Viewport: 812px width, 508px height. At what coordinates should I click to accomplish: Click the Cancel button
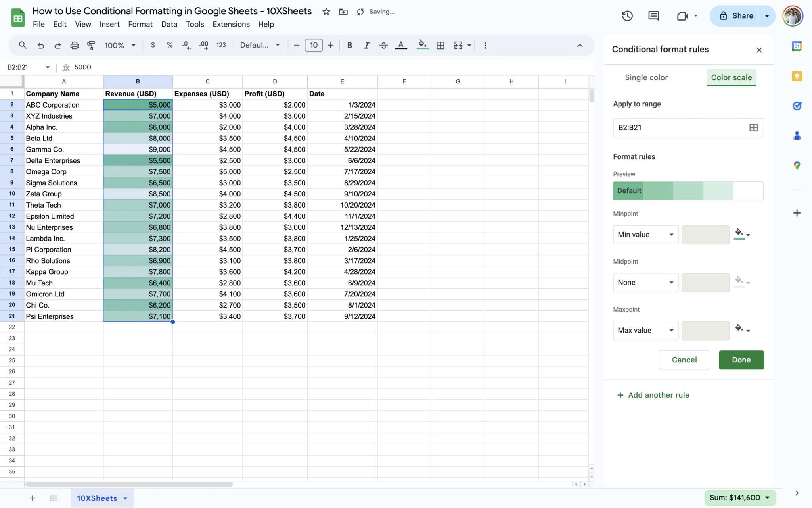pos(684,360)
